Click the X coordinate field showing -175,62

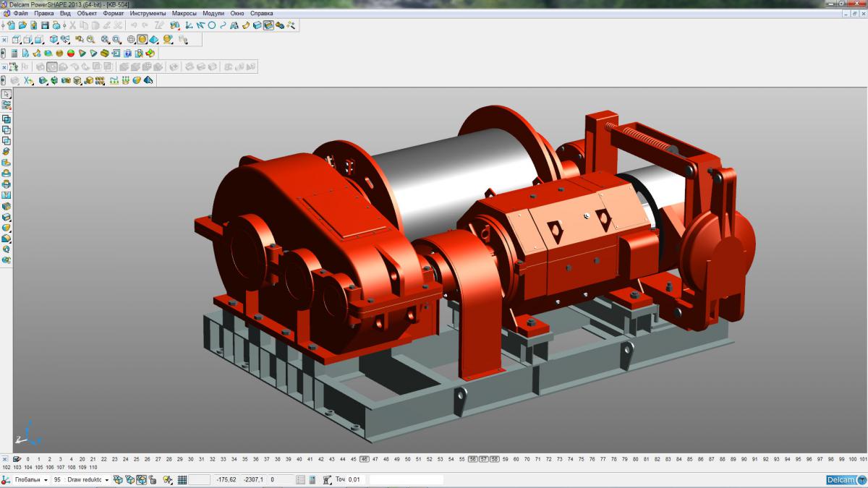click(x=226, y=479)
